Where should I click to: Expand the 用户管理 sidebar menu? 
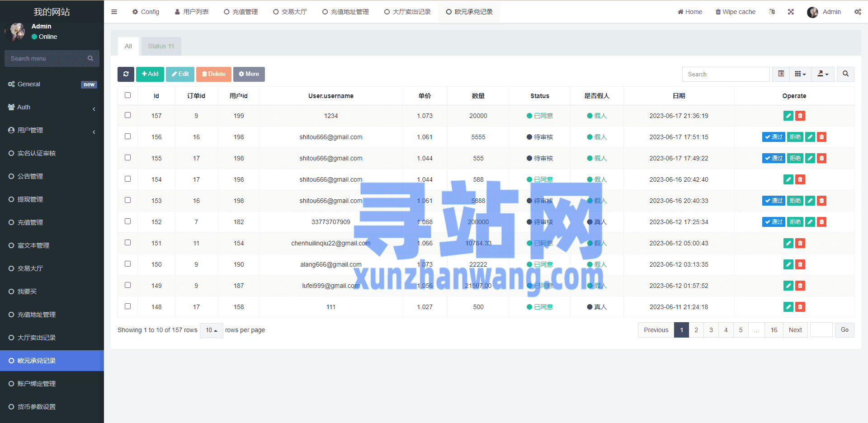pyautogui.click(x=52, y=130)
